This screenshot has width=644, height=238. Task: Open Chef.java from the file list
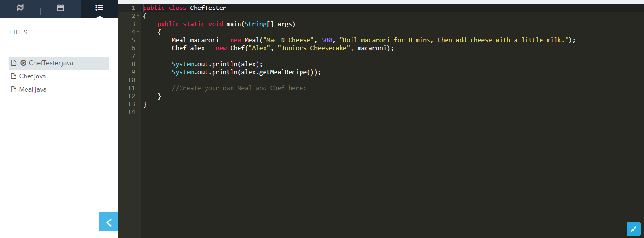click(x=32, y=76)
